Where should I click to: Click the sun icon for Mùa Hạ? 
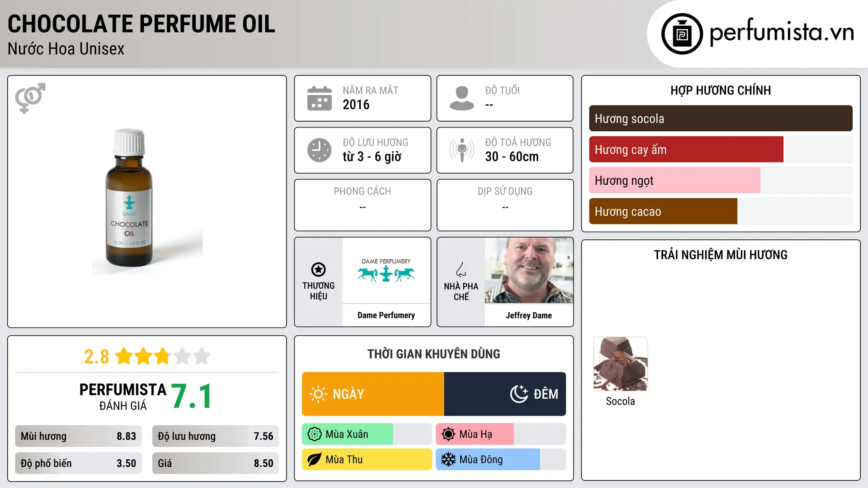[448, 434]
